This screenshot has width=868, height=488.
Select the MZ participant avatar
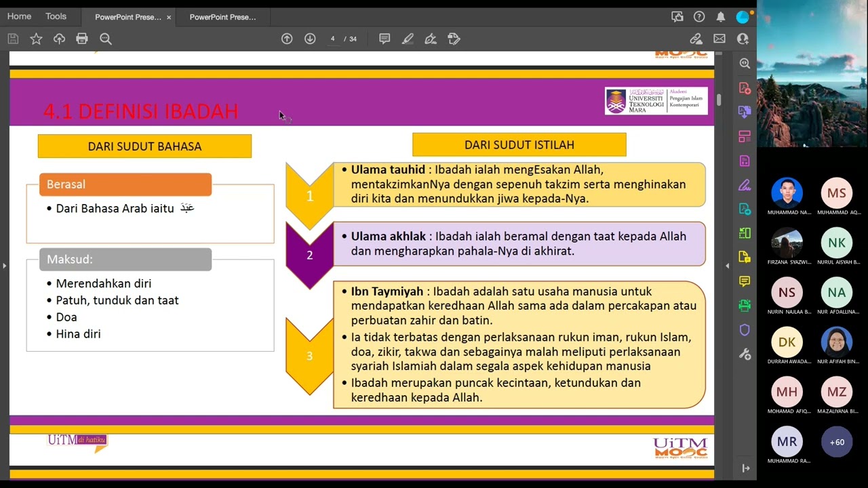click(x=837, y=392)
